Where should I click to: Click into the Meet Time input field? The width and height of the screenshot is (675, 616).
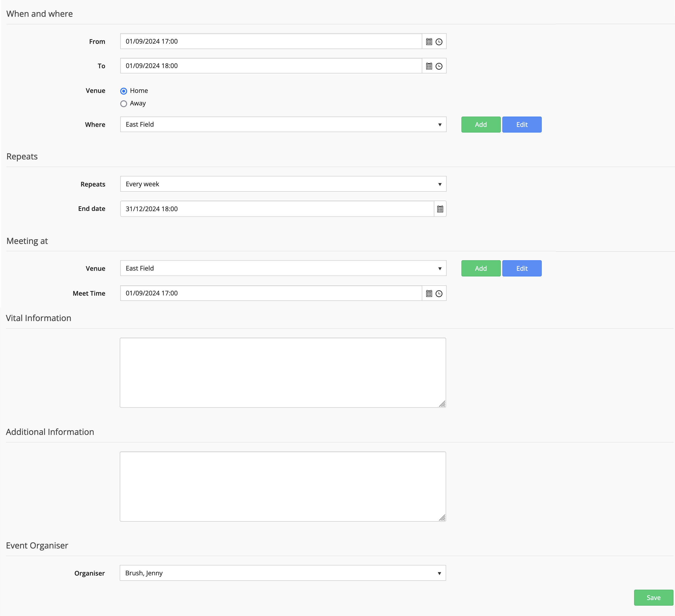tap(271, 293)
